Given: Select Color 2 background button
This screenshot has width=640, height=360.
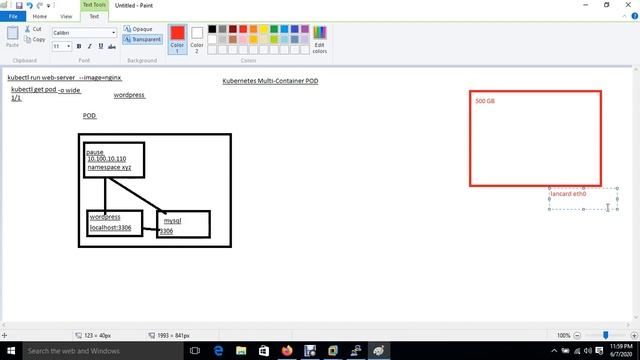Looking at the screenshot, I should pos(197,39).
